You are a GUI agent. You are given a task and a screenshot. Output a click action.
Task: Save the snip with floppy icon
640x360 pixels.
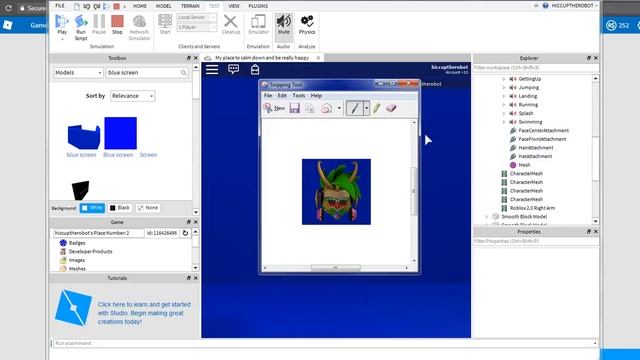(294, 108)
